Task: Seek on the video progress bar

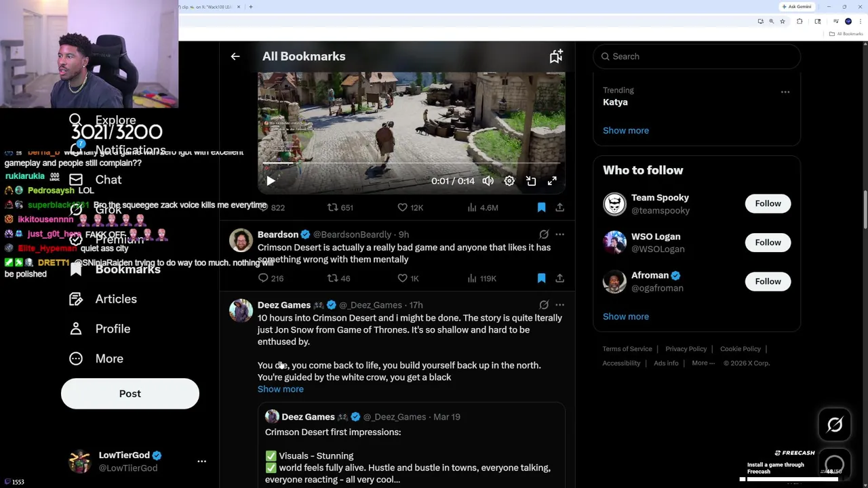Action: point(411,163)
